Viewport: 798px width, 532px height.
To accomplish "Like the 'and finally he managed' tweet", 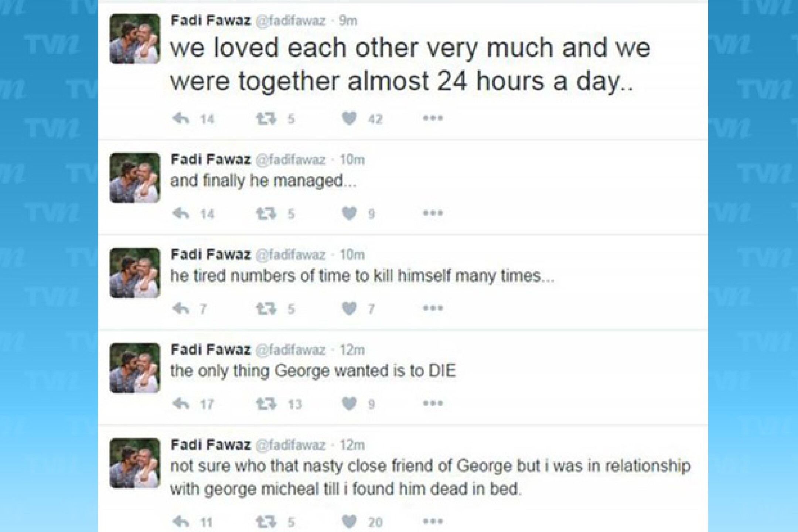I will (x=349, y=214).
